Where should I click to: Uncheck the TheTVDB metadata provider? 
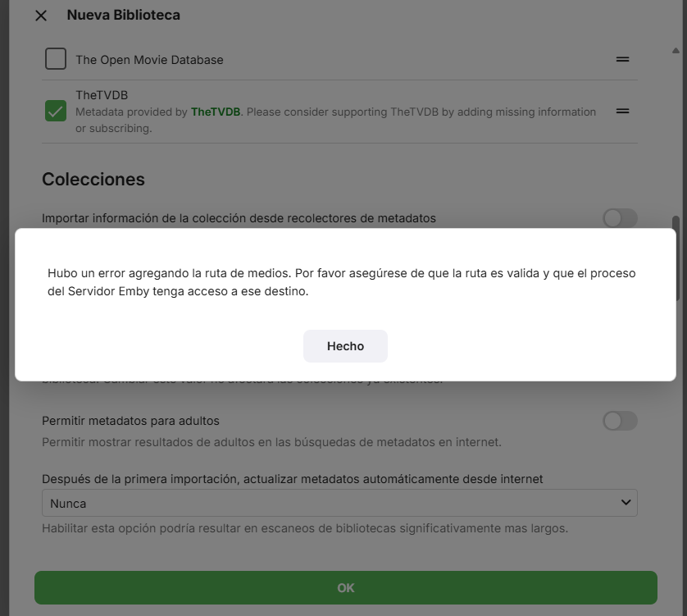coord(56,111)
